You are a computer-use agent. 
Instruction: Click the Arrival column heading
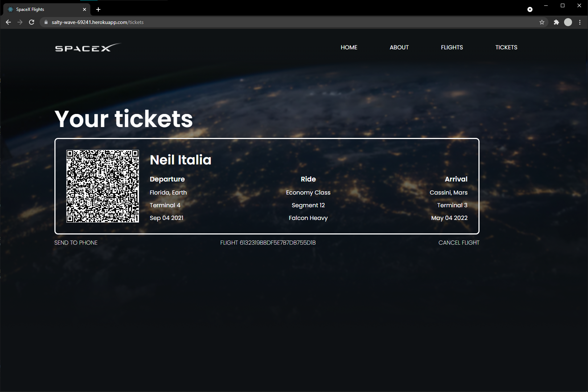456,179
